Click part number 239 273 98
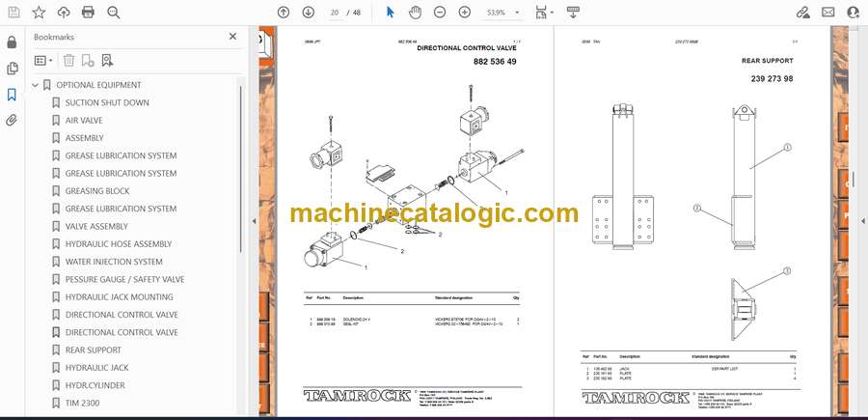 point(772,78)
